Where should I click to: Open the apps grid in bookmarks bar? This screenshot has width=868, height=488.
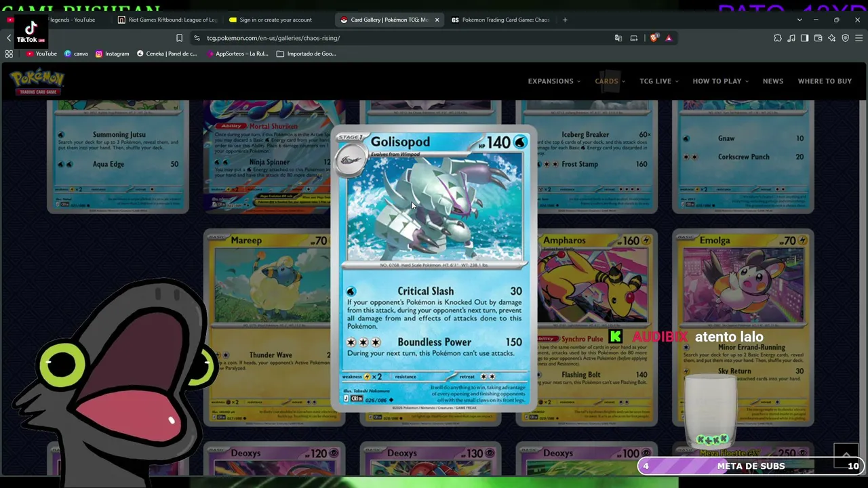[x=9, y=54]
